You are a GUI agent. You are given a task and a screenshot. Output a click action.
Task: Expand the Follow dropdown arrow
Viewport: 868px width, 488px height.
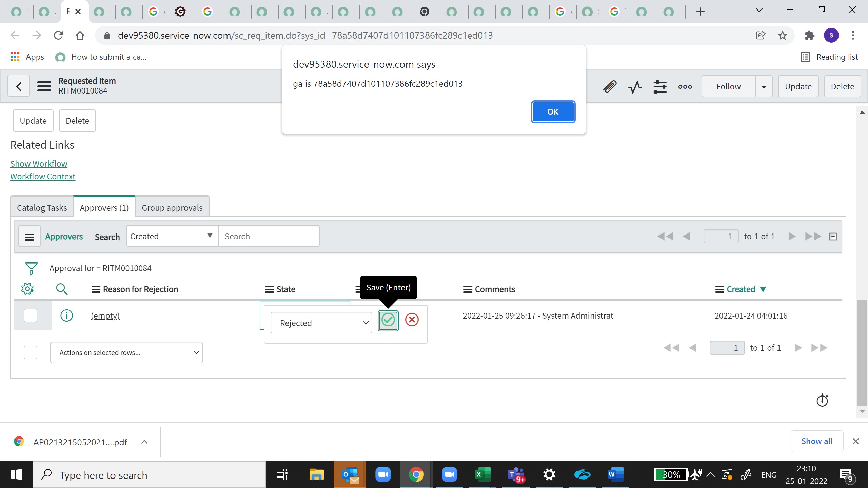(764, 86)
